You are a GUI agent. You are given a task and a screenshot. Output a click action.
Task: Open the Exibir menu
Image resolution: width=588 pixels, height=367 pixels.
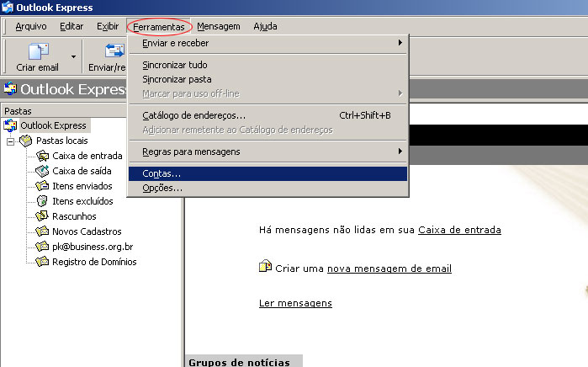tap(108, 26)
